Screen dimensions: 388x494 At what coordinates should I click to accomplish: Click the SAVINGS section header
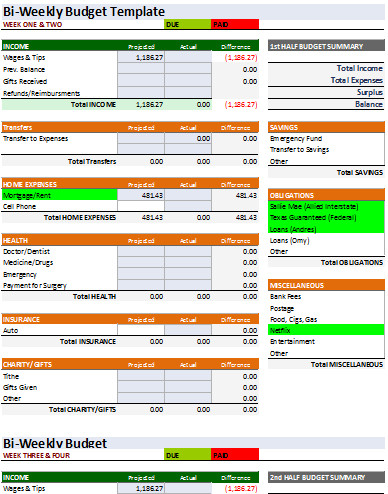326,127
